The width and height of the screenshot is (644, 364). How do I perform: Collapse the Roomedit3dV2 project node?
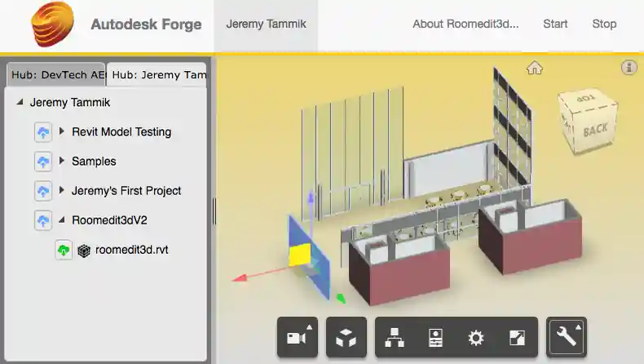tap(62, 220)
